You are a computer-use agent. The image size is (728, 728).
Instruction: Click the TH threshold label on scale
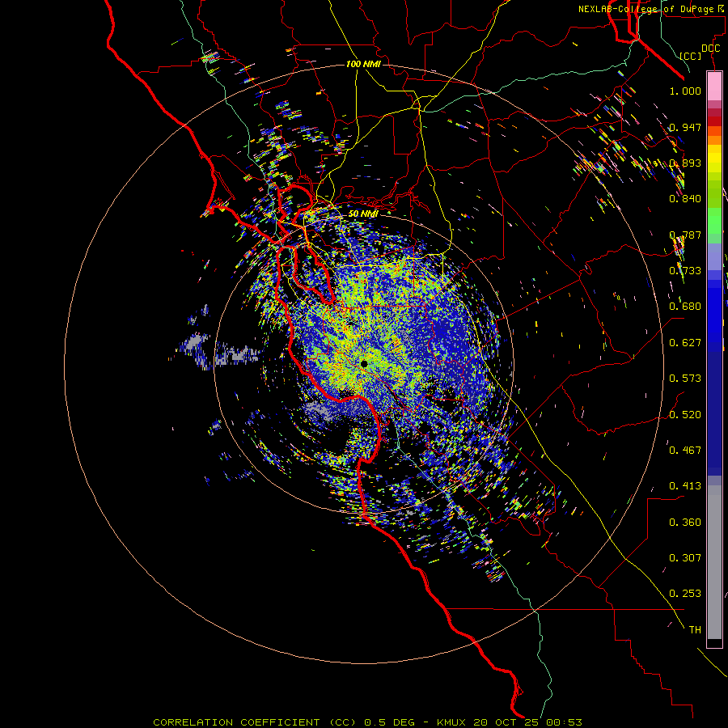tap(695, 630)
